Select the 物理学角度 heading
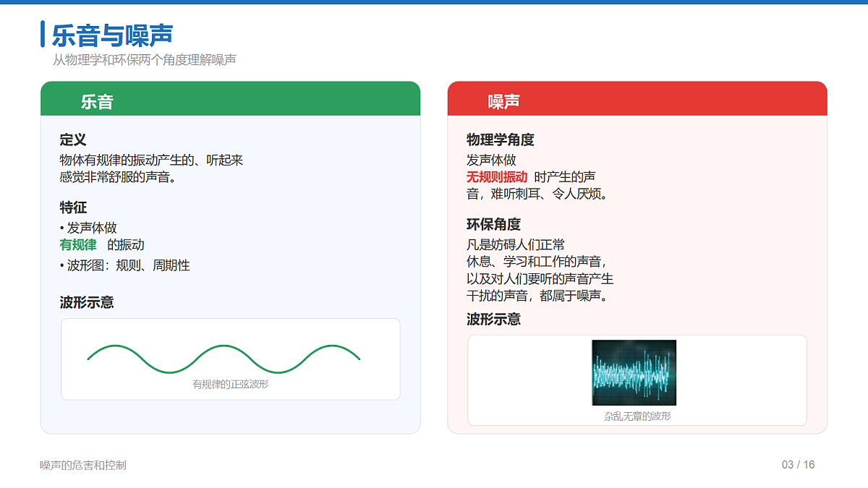Viewport: 868px width, 488px height. [501, 140]
